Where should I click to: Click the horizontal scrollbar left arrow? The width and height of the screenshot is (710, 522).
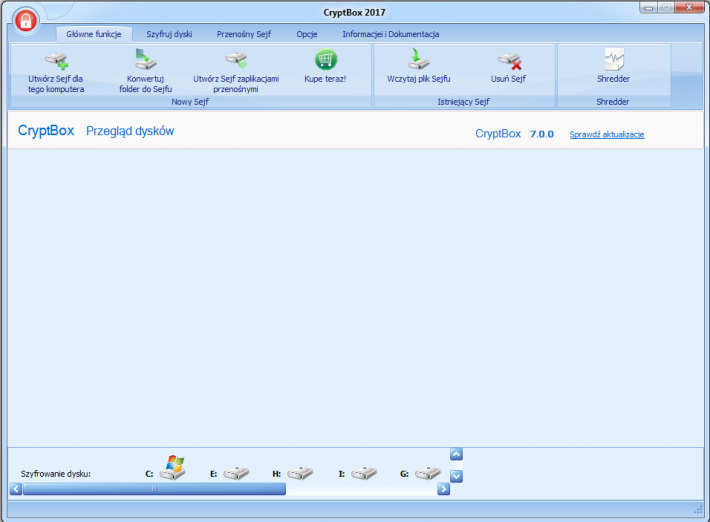pos(16,489)
